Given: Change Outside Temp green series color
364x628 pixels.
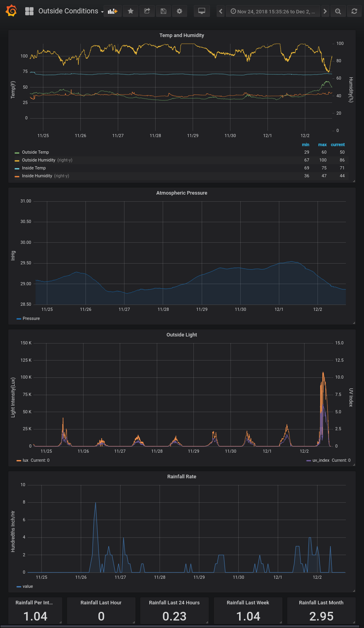Looking at the screenshot, I should (x=17, y=152).
